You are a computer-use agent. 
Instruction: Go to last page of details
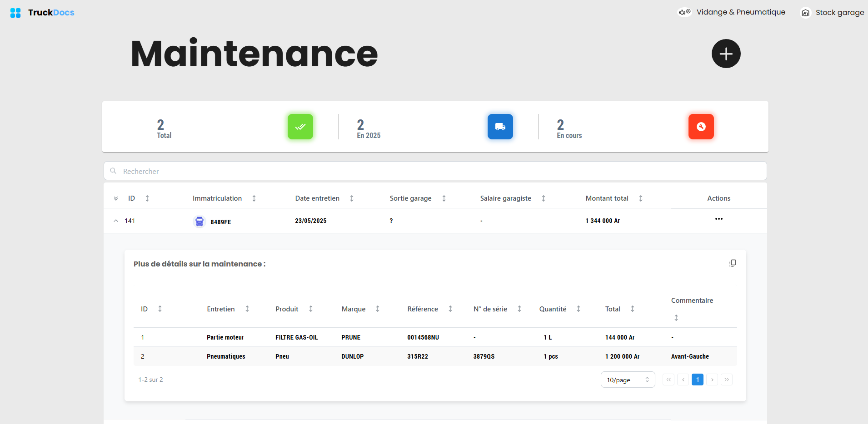point(727,380)
